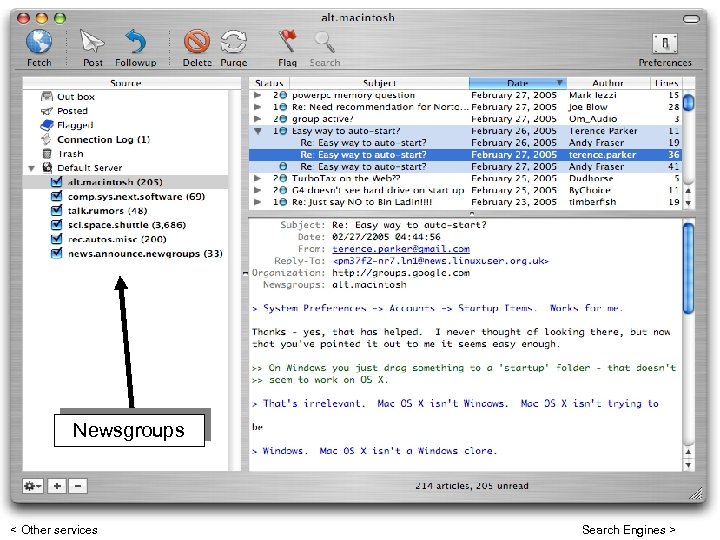Expand powerpc memory question thread
Viewport: 720px width, 540px height.
pyautogui.click(x=258, y=95)
